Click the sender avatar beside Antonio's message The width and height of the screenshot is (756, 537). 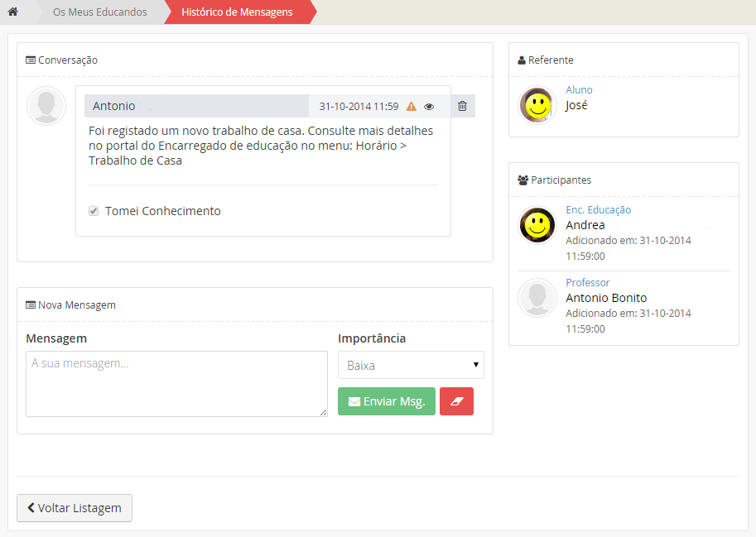[46, 106]
